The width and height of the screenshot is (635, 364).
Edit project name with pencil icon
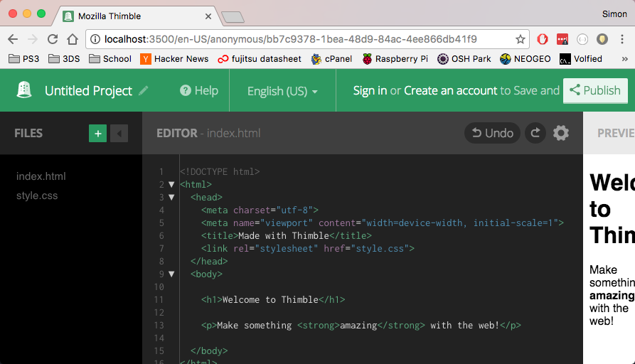pos(144,91)
